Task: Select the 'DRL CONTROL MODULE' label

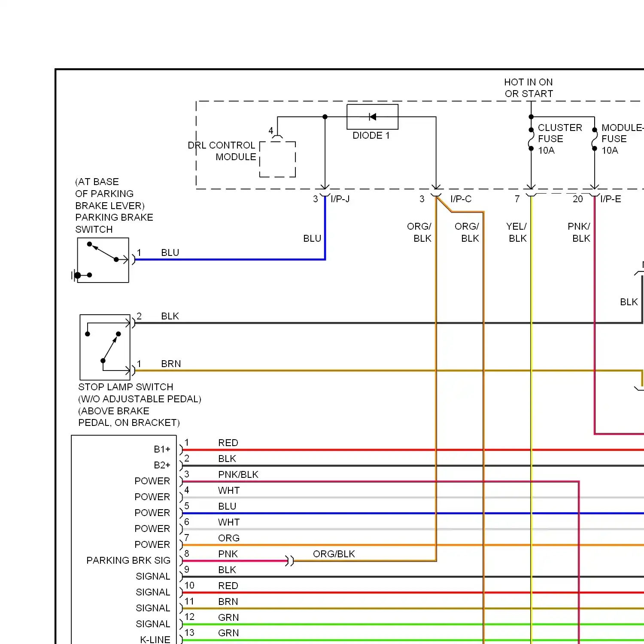Action: tap(222, 151)
